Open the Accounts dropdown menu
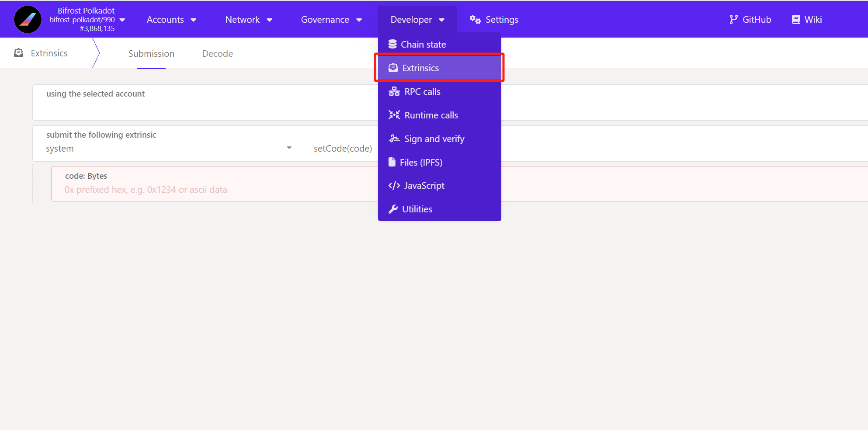This screenshot has height=430, width=868. click(x=171, y=20)
